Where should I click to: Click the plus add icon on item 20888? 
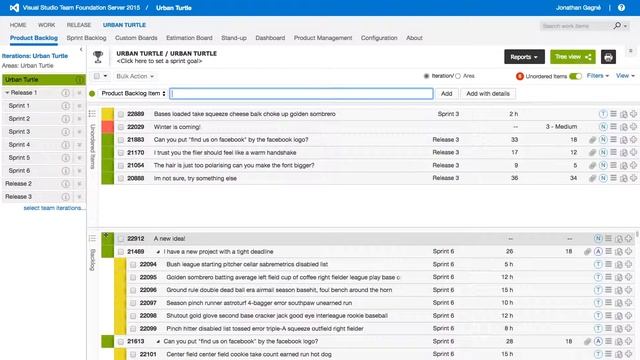click(633, 178)
